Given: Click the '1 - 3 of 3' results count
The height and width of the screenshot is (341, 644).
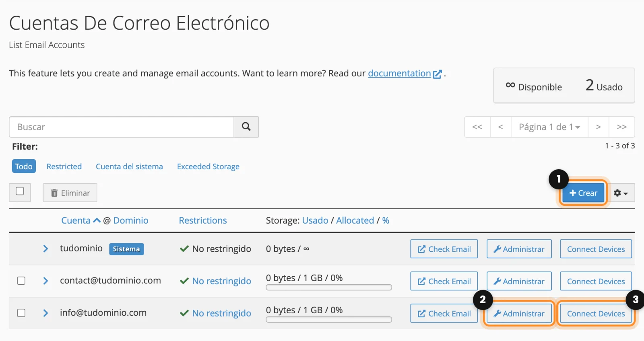Looking at the screenshot, I should pyautogui.click(x=620, y=146).
